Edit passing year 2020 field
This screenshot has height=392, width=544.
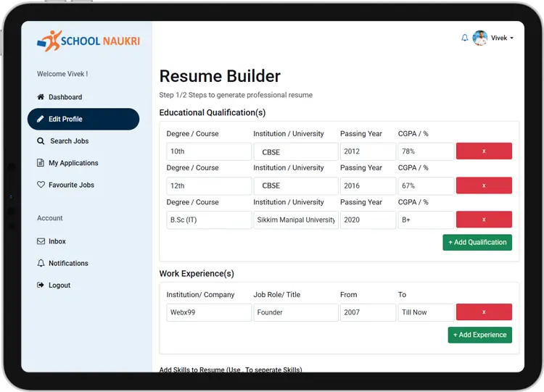(368, 220)
